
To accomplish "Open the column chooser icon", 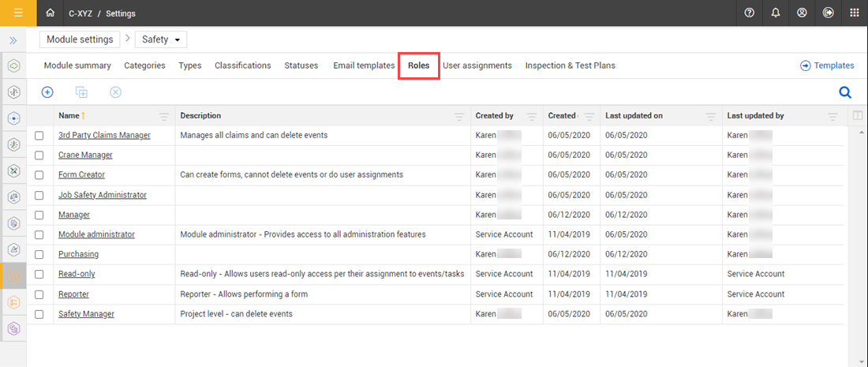I will click(858, 116).
